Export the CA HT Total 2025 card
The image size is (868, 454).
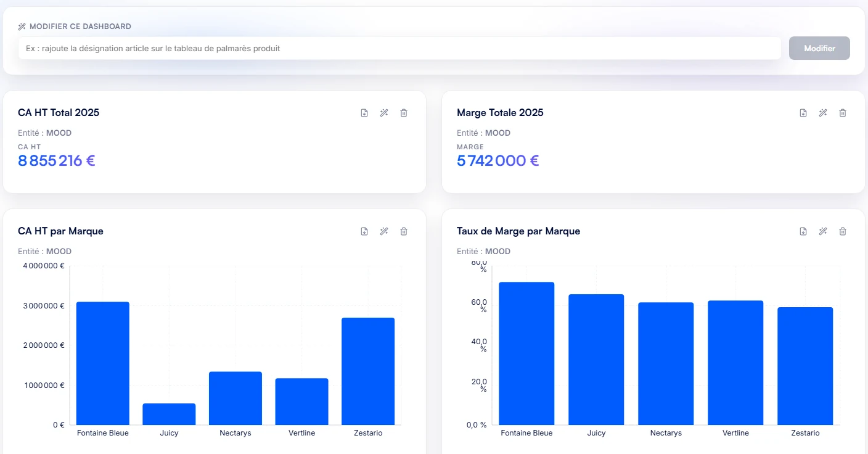coord(364,113)
